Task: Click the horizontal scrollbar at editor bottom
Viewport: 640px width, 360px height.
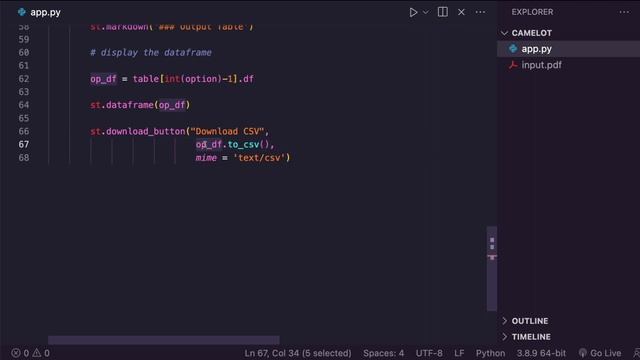Action: pyautogui.click(x=164, y=340)
